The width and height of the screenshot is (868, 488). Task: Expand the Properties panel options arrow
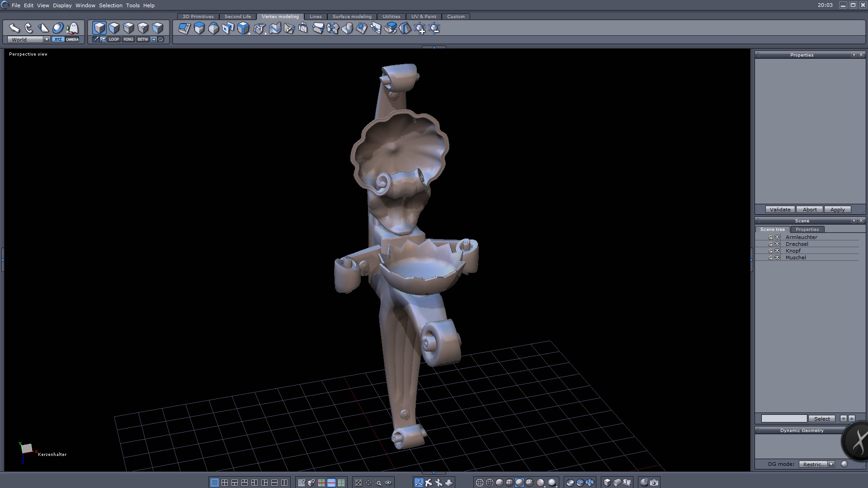click(x=854, y=55)
